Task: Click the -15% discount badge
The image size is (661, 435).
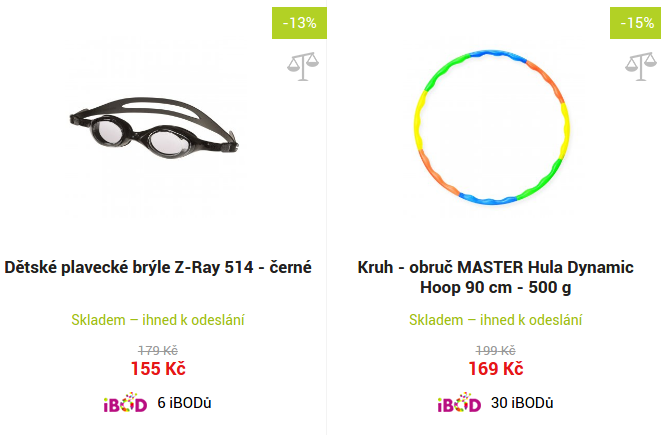Action: tap(636, 22)
